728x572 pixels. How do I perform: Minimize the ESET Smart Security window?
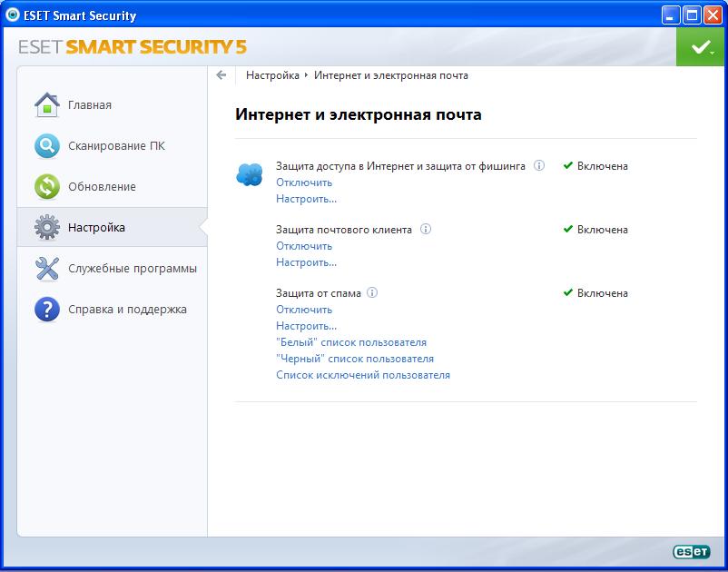click(x=670, y=15)
